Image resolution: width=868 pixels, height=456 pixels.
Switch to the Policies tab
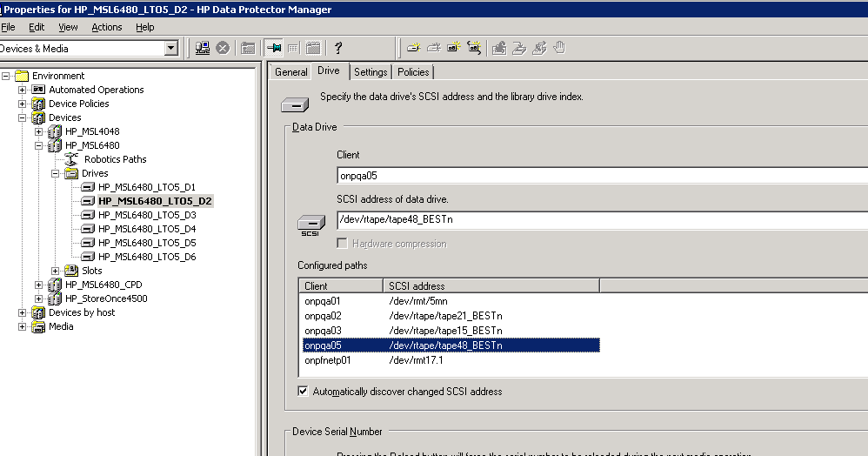[x=413, y=72]
